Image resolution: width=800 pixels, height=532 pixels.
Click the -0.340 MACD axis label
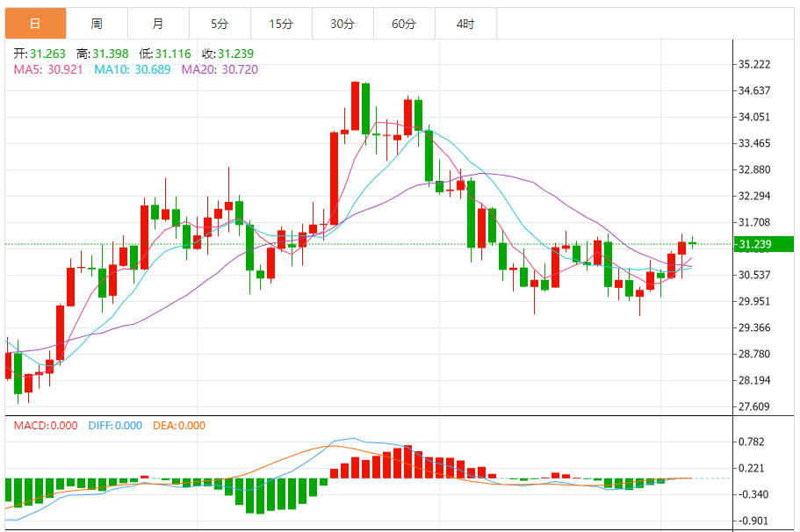(x=753, y=495)
